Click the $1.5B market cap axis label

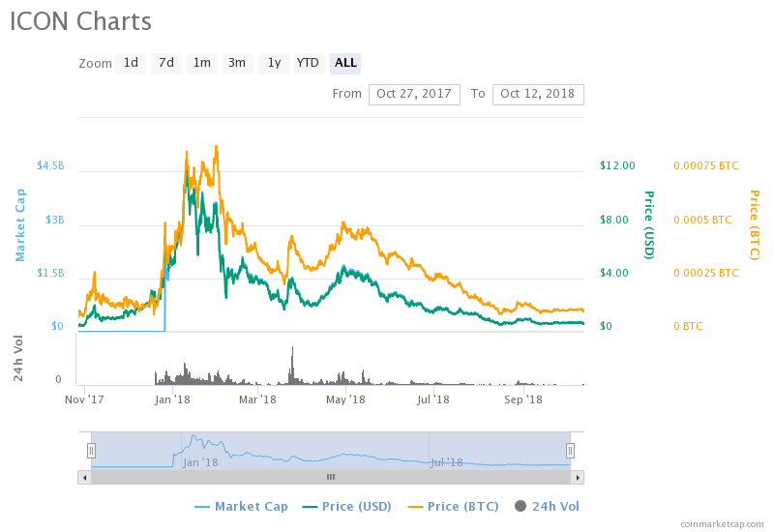pos(50,273)
